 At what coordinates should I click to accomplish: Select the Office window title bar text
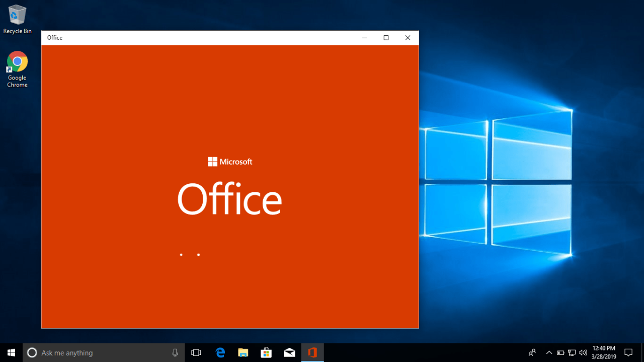click(54, 37)
